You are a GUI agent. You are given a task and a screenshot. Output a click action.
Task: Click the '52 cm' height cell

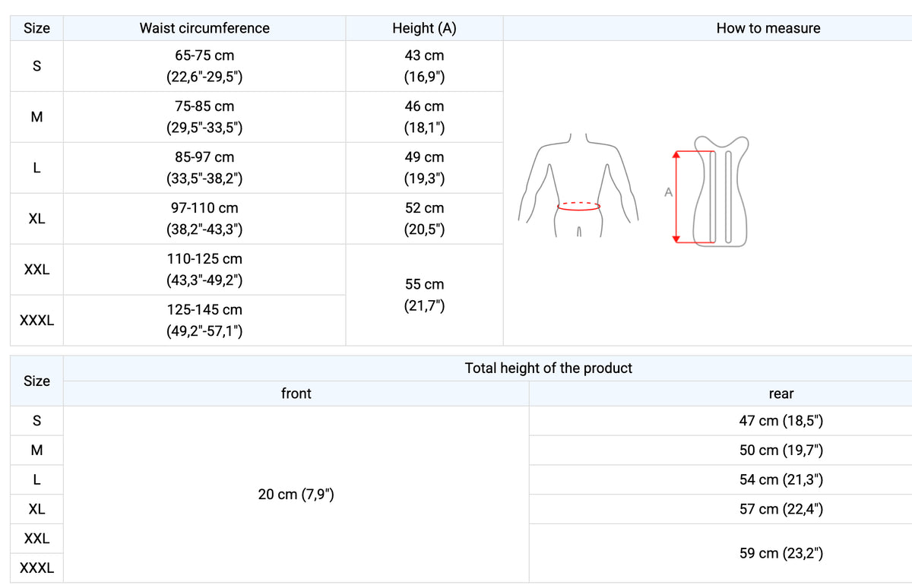[424, 207]
